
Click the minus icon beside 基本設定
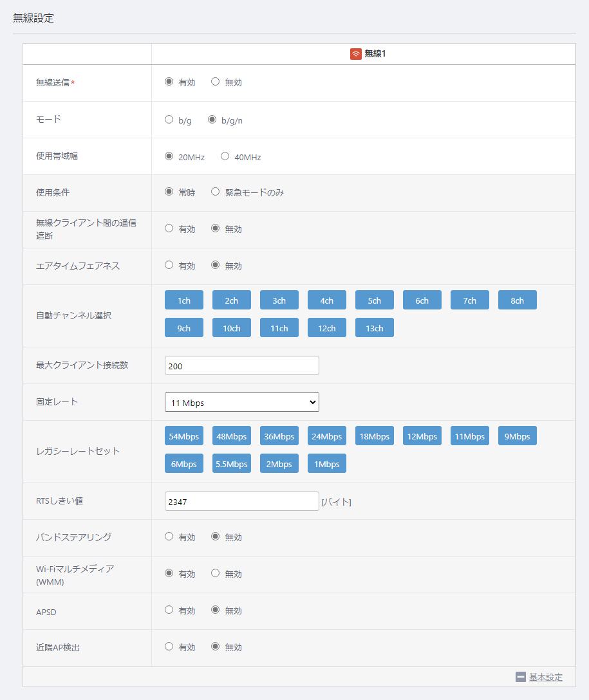click(520, 677)
